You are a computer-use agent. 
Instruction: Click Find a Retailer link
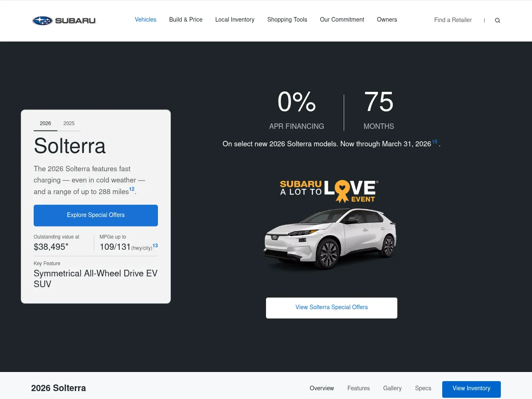pyautogui.click(x=453, y=20)
